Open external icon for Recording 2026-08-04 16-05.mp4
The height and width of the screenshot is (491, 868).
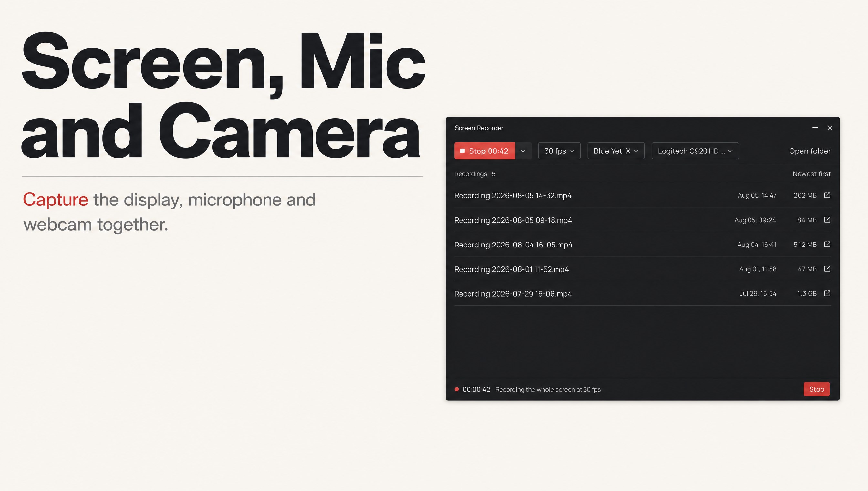click(827, 244)
